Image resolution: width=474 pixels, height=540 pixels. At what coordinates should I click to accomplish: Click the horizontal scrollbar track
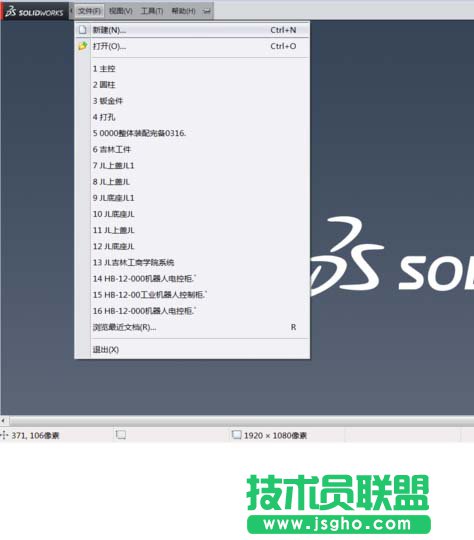coord(241,420)
